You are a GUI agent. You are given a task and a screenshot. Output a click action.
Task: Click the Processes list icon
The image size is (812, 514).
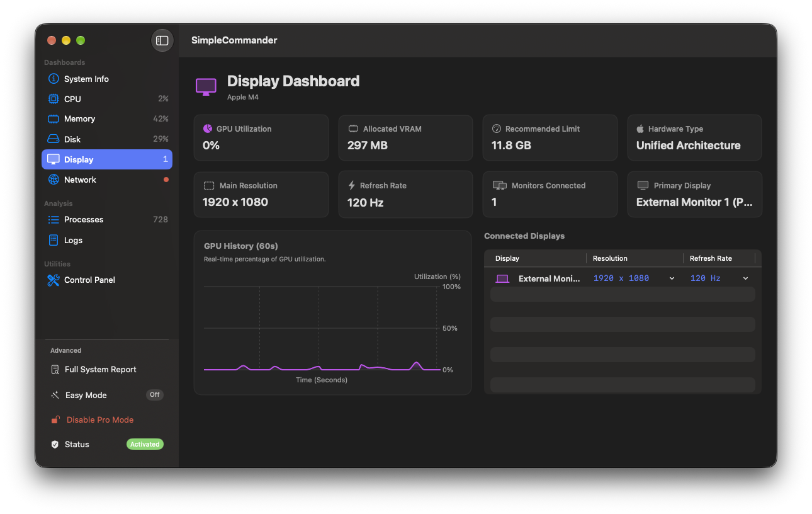pos(54,220)
